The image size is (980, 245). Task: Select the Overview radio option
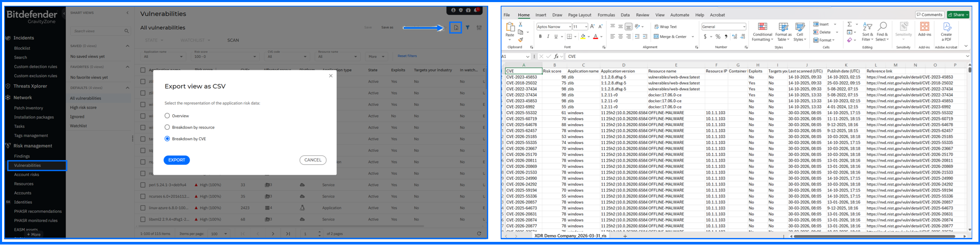[x=167, y=116]
